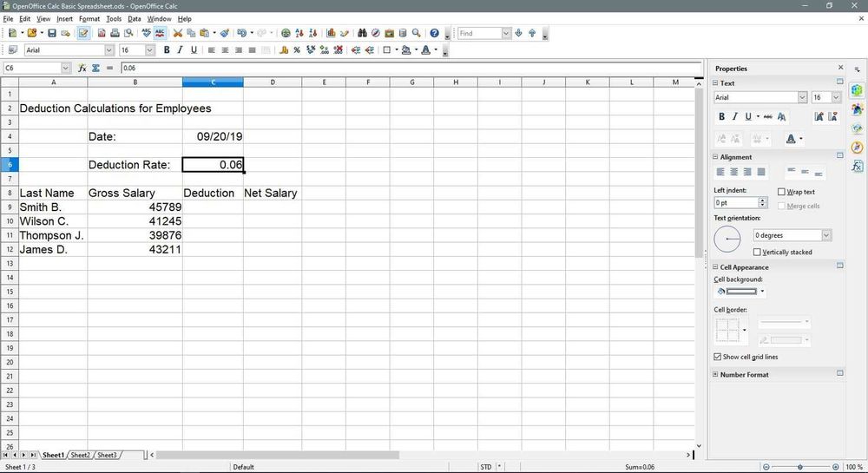Click the Format Paintbrush icon
The width and height of the screenshot is (868, 473).
[x=225, y=33]
